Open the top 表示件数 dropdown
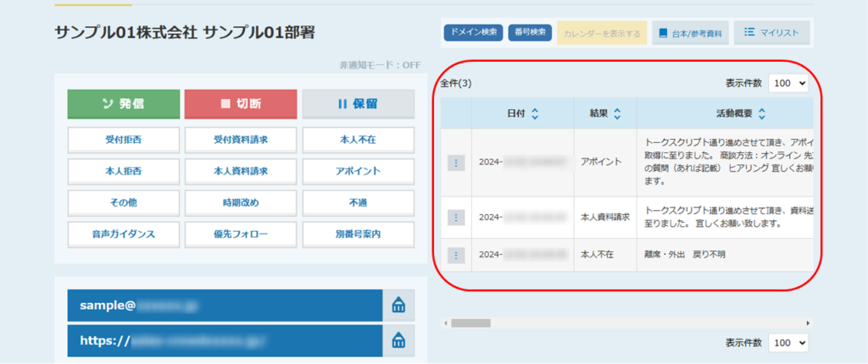The image size is (868, 364). (x=788, y=84)
